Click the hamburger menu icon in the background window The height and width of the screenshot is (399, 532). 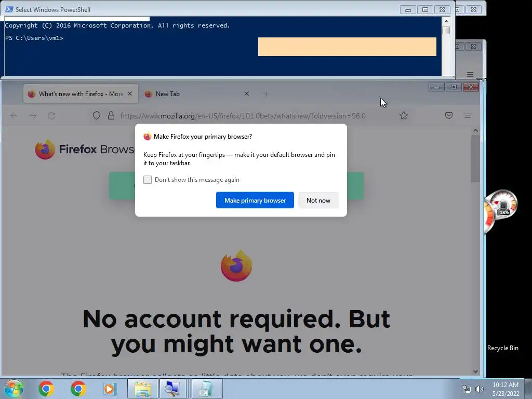pyautogui.click(x=470, y=75)
